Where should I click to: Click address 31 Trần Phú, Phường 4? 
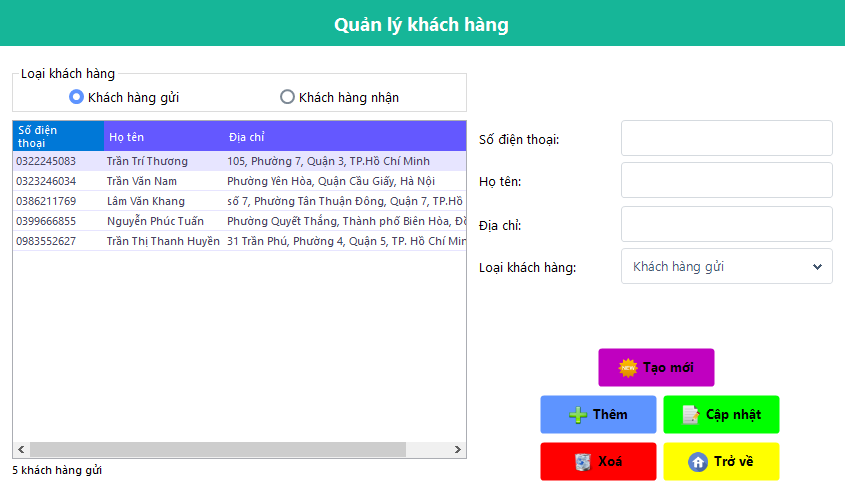[347, 241]
